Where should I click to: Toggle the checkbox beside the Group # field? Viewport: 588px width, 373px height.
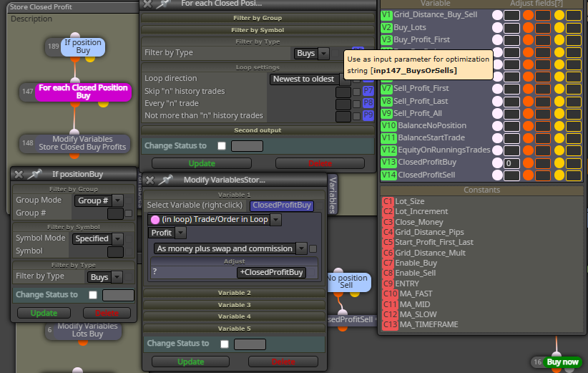128,213
